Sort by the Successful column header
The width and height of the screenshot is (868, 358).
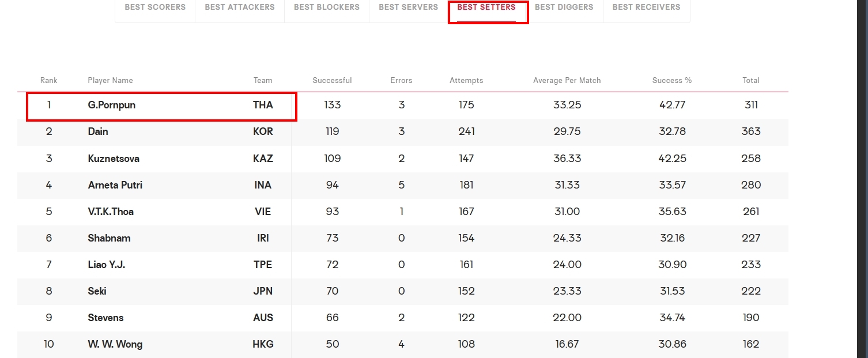[332, 81]
